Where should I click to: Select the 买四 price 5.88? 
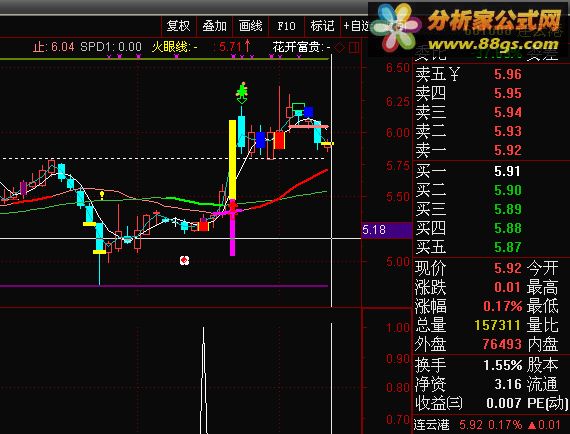point(507,228)
